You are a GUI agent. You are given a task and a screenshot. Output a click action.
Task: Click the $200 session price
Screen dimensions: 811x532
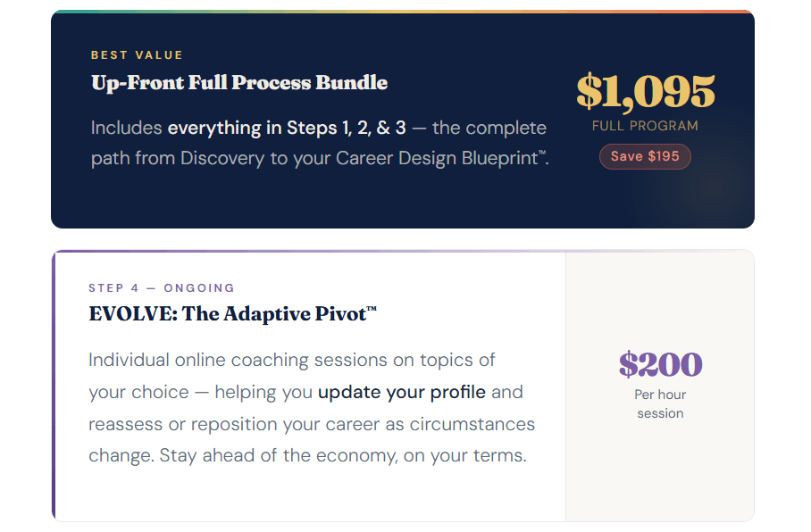[x=660, y=364]
